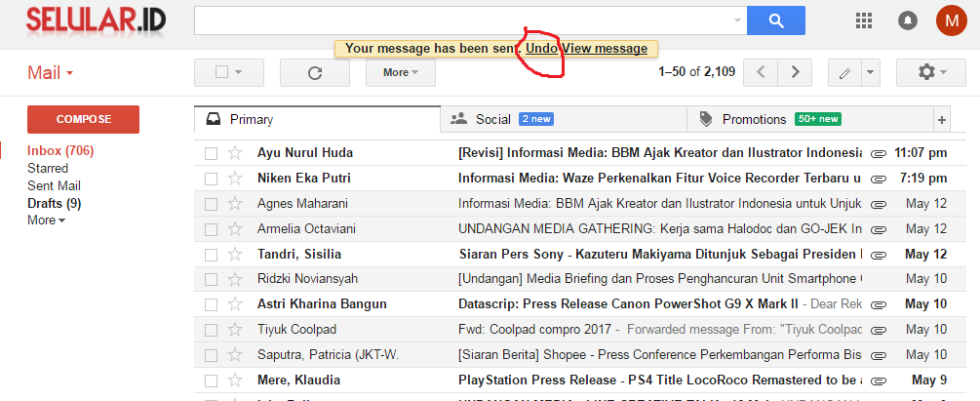The image size is (980, 401).
Task: Open Waze Voice Recorder email subject
Action: [659, 179]
